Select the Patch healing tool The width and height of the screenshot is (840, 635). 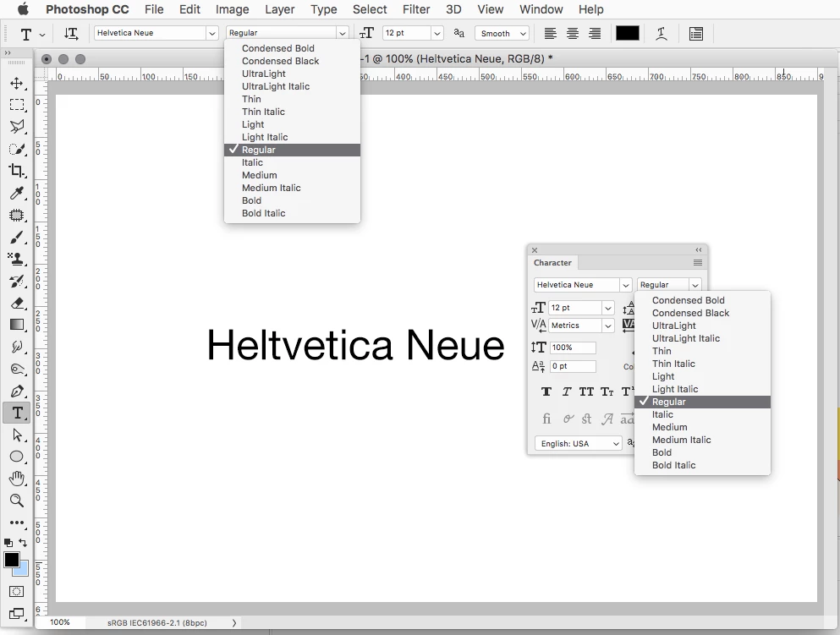17,216
